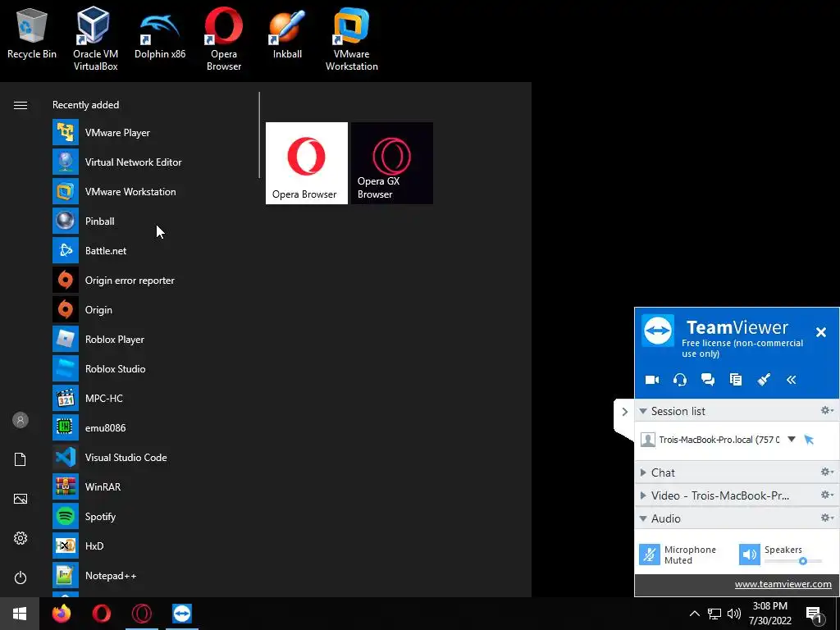Viewport: 840px width, 630px height.
Task: Collapse TeamViewer panel with double-arrow icon
Action: tap(792, 380)
